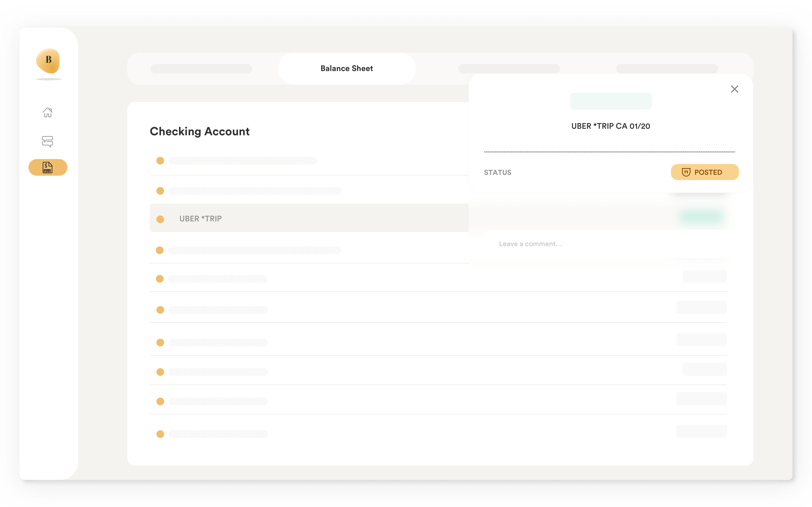
Task: Click the Checking Account heading
Action: pos(199,131)
